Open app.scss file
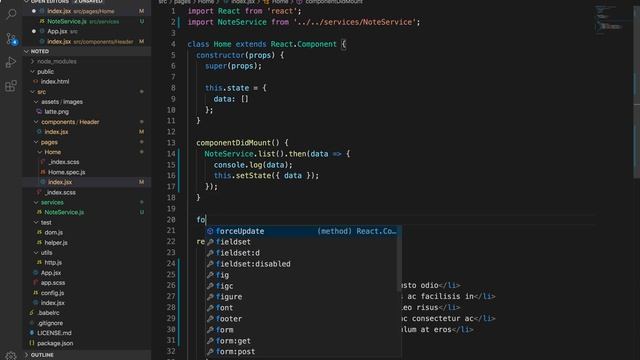The height and width of the screenshot is (360, 640). pos(53,282)
